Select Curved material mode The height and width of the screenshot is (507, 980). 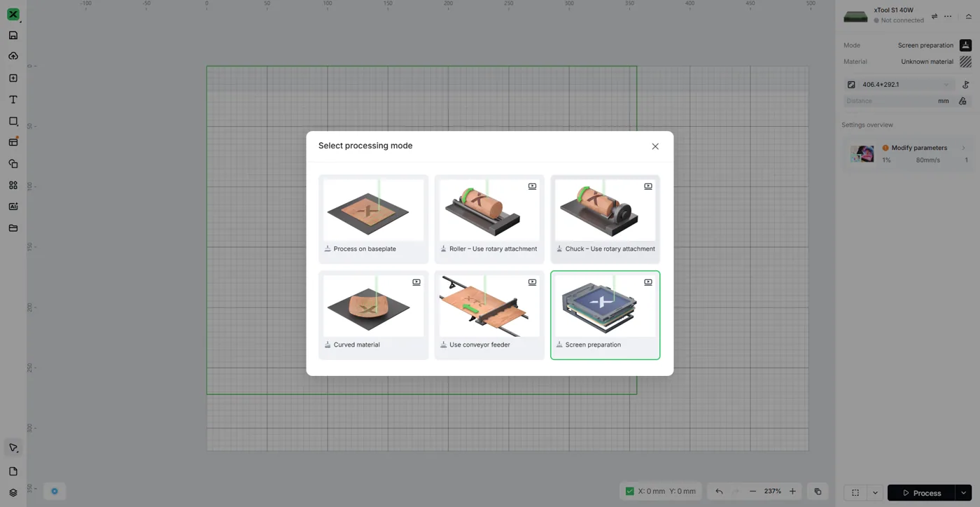[373, 315]
